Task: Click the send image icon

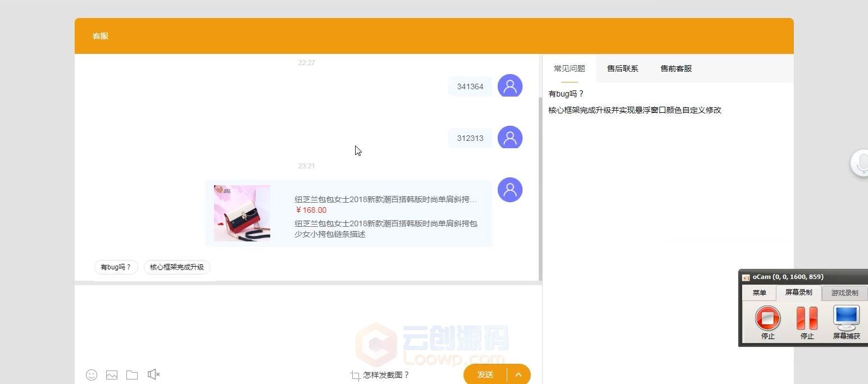Action: 112,375
